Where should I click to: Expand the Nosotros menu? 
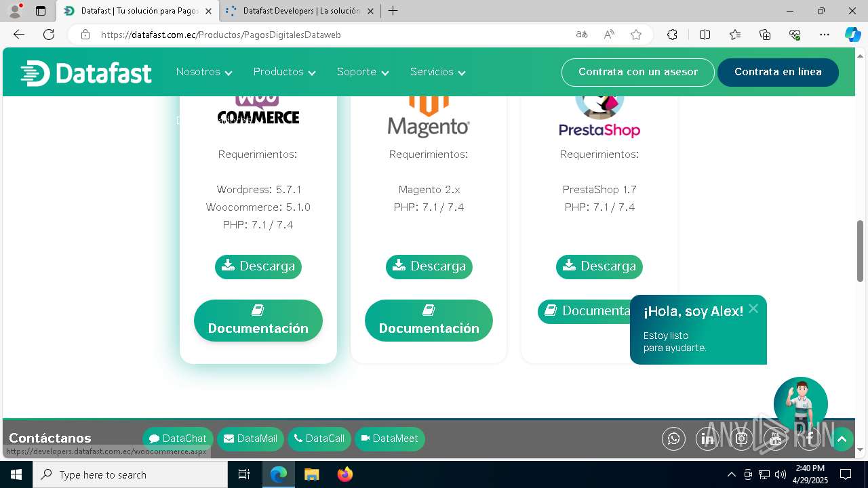click(x=204, y=72)
